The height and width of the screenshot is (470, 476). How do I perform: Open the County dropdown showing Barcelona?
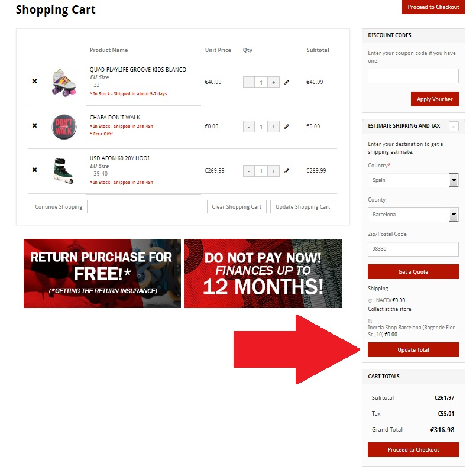tap(413, 215)
